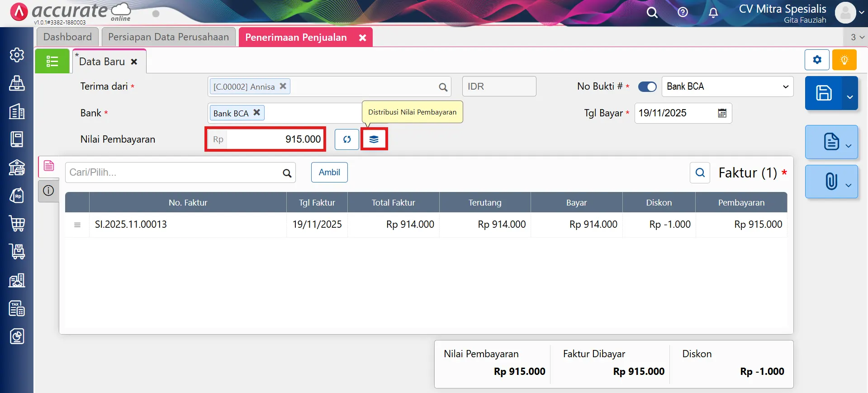Open the shopping cart sidebar module
The width and height of the screenshot is (868, 393).
(x=17, y=224)
